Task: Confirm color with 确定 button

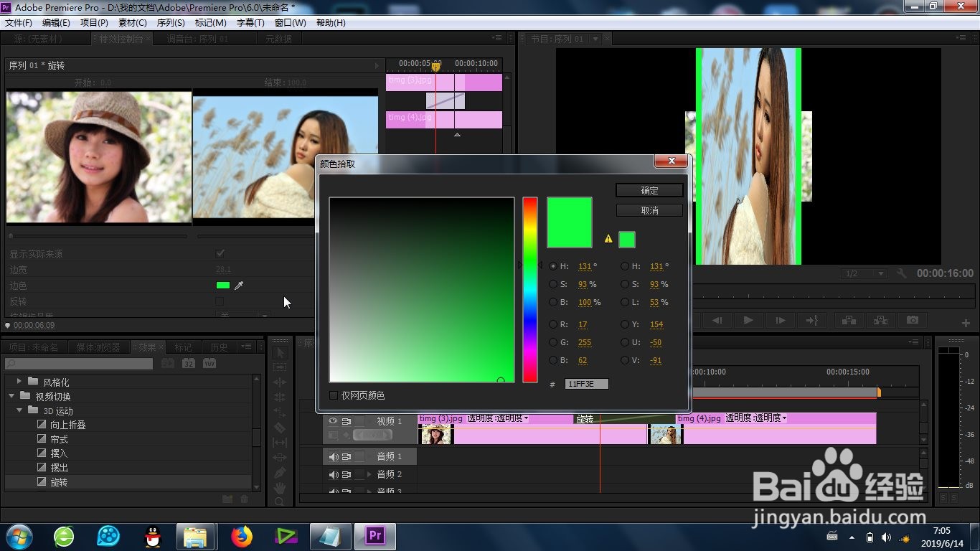Action: point(649,190)
